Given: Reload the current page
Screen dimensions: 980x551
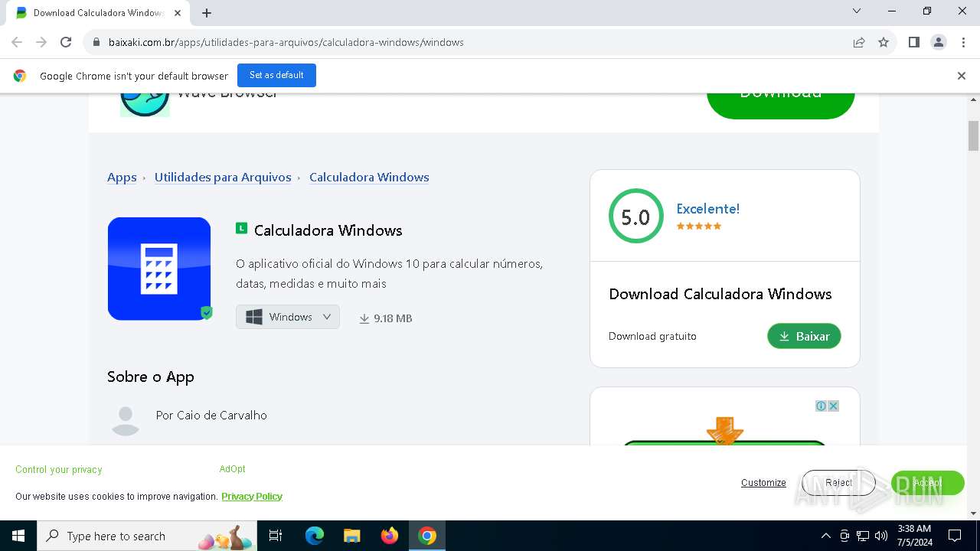Looking at the screenshot, I should (x=66, y=42).
